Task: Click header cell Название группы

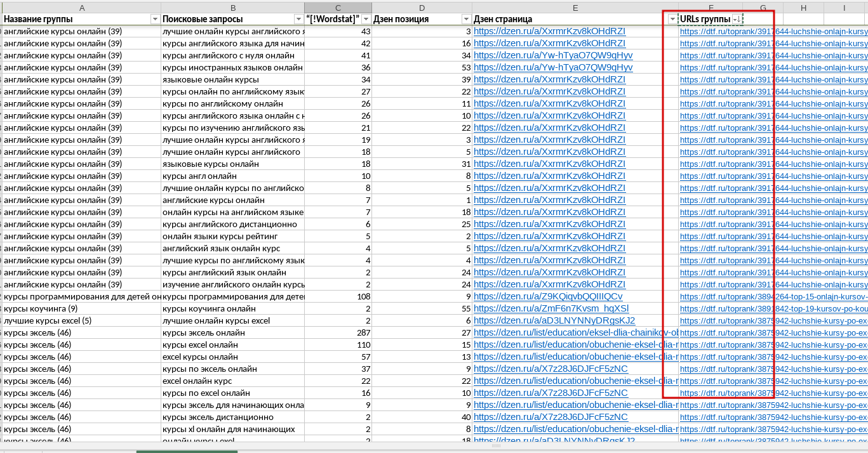Action: (x=81, y=19)
